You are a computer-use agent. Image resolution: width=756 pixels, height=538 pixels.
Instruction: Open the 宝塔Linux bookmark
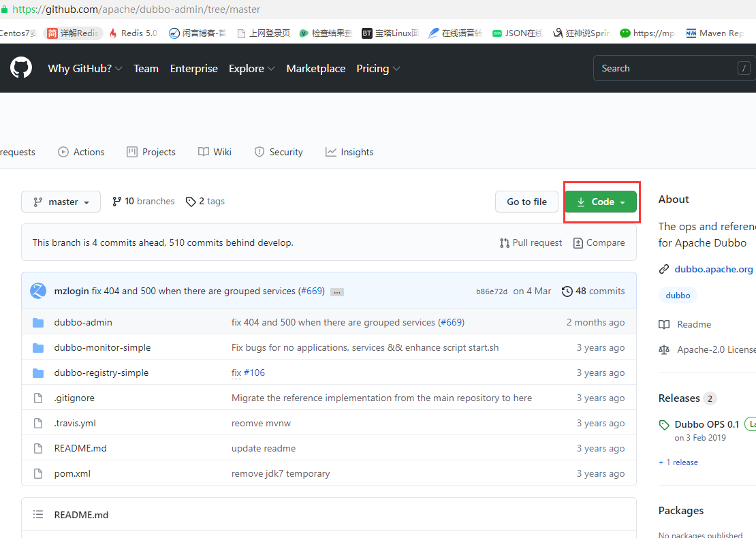(390, 33)
